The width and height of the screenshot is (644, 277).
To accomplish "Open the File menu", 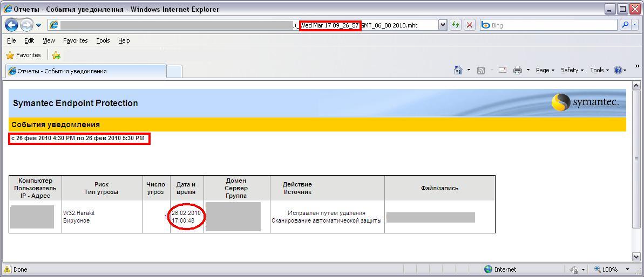I will pyautogui.click(x=11, y=40).
